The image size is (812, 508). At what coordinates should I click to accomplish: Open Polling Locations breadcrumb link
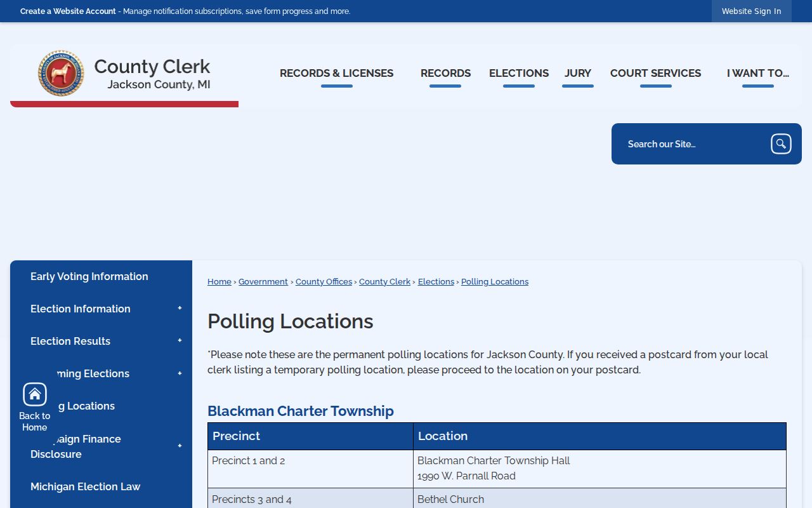[495, 282]
